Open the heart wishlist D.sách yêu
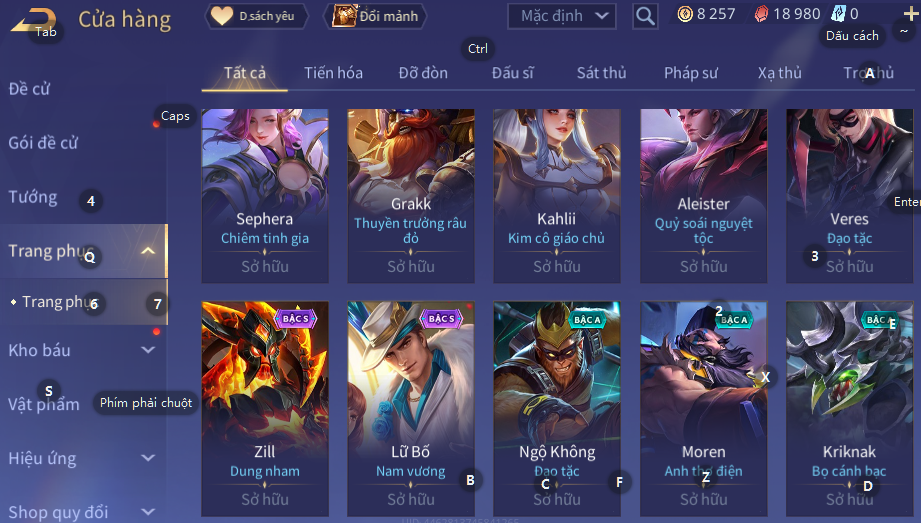The height and width of the screenshot is (523, 921). [256, 16]
